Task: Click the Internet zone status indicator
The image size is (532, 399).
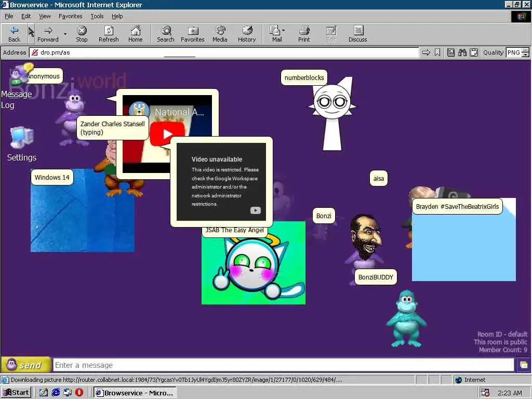Action: tap(470, 380)
